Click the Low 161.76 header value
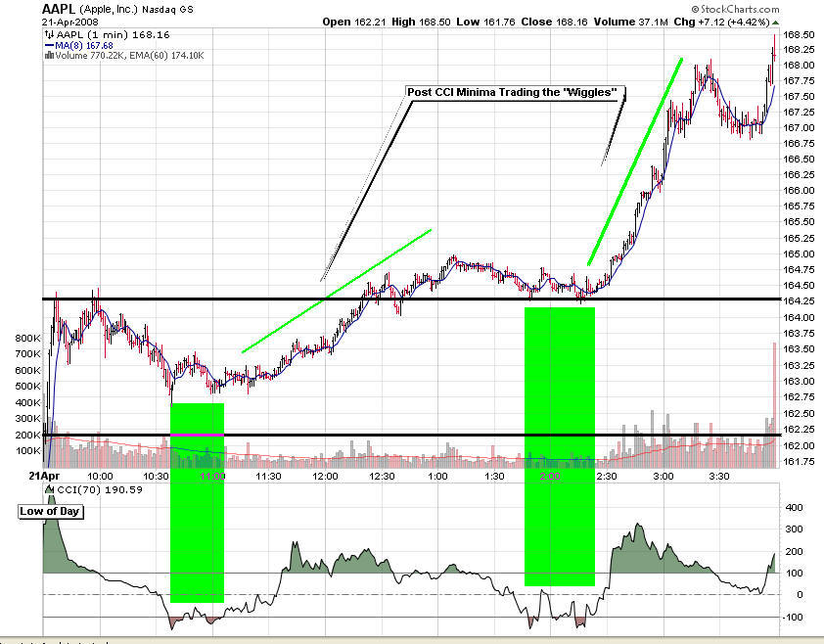Screen dimensions: 824x644 [x=485, y=23]
